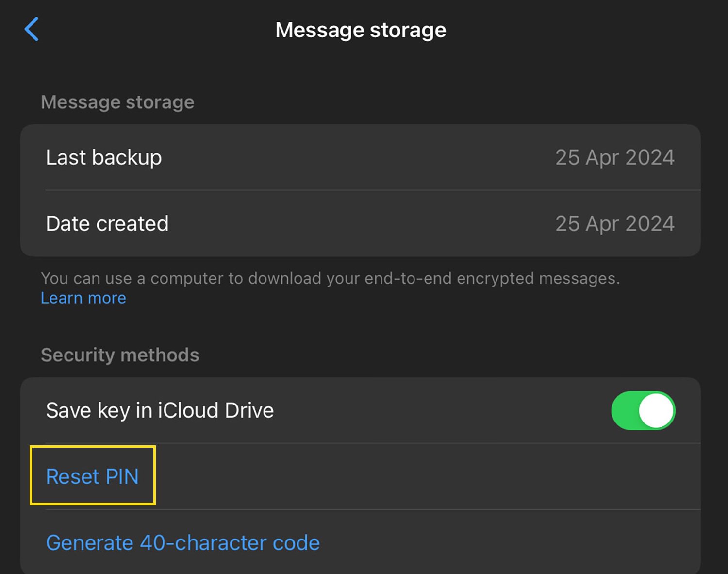Tap the Save key in iCloud Drive label

[160, 410]
